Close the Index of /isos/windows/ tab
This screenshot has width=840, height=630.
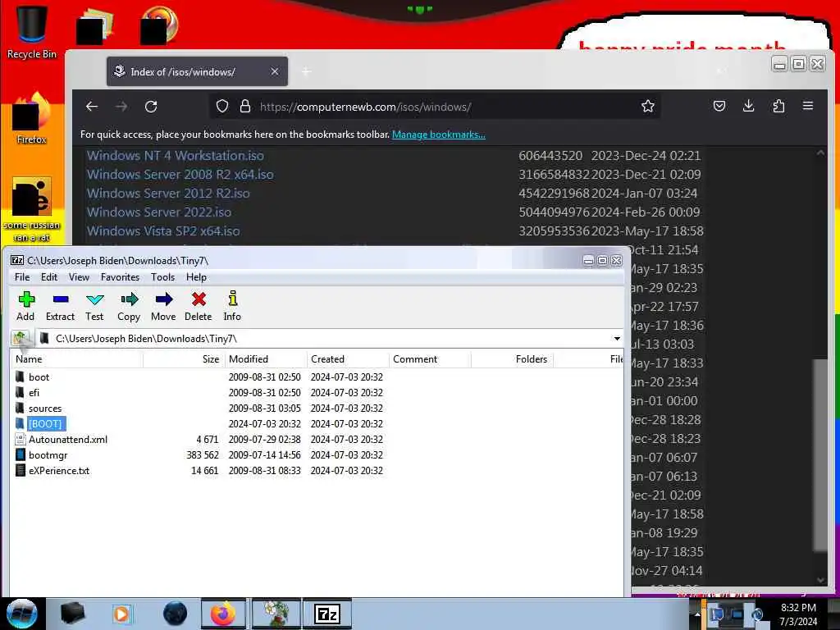[274, 71]
